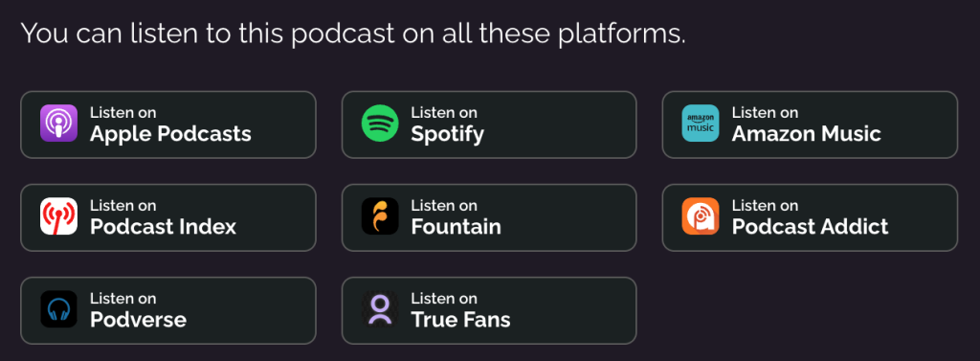This screenshot has height=361, width=980.
Task: Click the orange Podcast Addict icon
Action: (x=701, y=216)
